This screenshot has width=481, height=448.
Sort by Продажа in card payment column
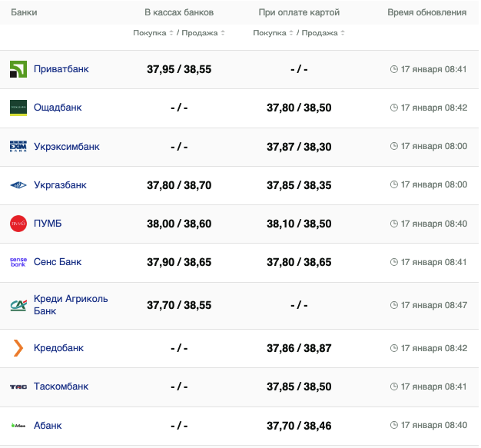point(323,33)
